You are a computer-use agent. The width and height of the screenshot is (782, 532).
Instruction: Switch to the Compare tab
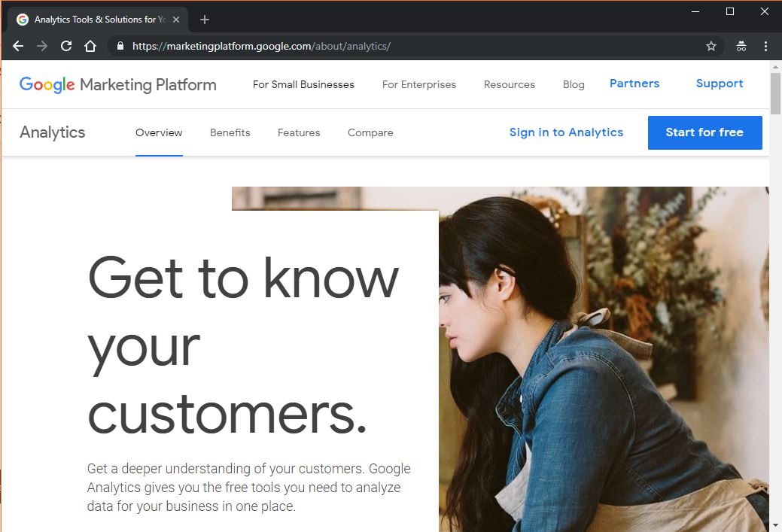pyautogui.click(x=370, y=132)
